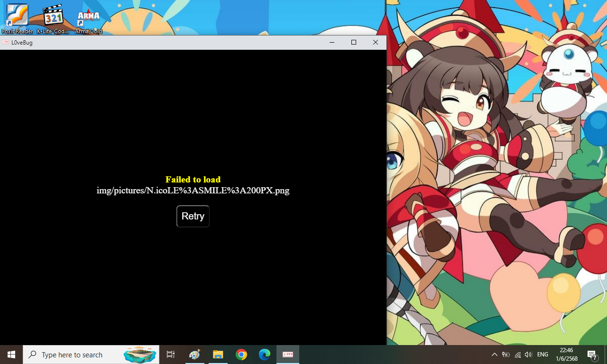The width and height of the screenshot is (607, 364).
Task: Show hidden system tray icons
Action: pos(494,355)
